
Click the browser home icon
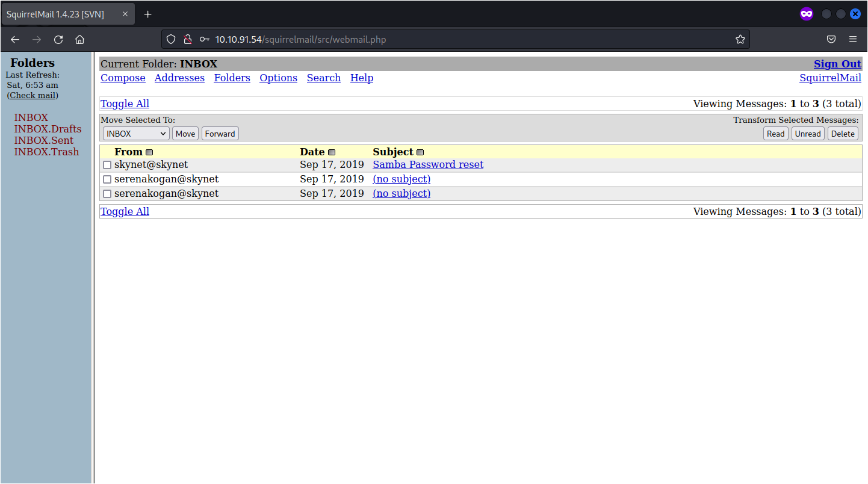(x=79, y=40)
